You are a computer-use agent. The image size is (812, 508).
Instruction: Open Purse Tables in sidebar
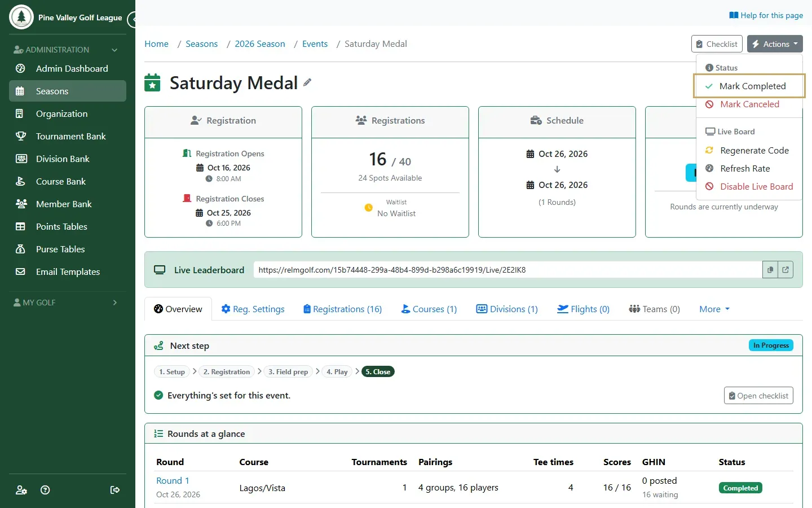click(x=68, y=249)
